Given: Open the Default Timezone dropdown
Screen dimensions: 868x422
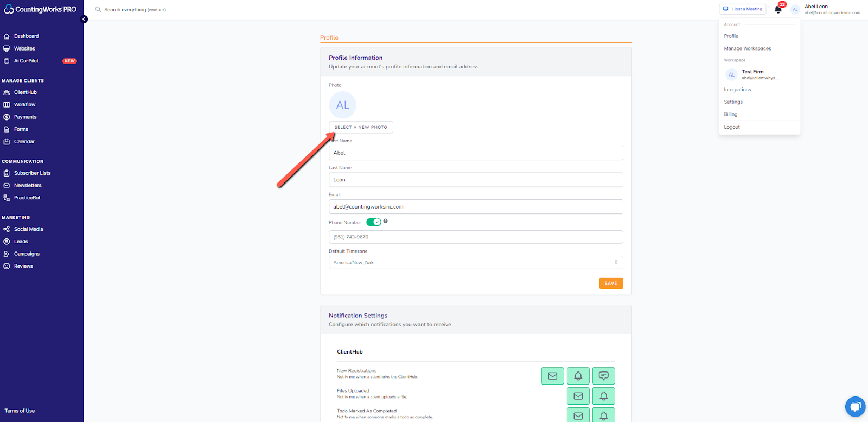Looking at the screenshot, I should click(476, 263).
